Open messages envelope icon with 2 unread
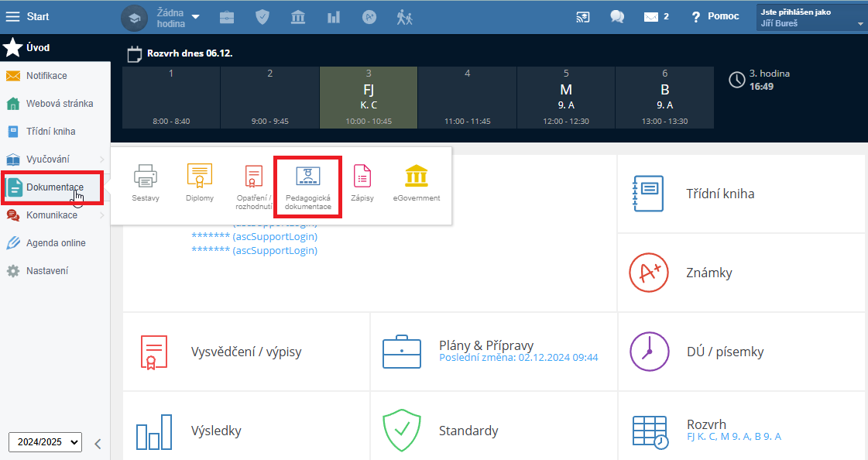 (656, 16)
